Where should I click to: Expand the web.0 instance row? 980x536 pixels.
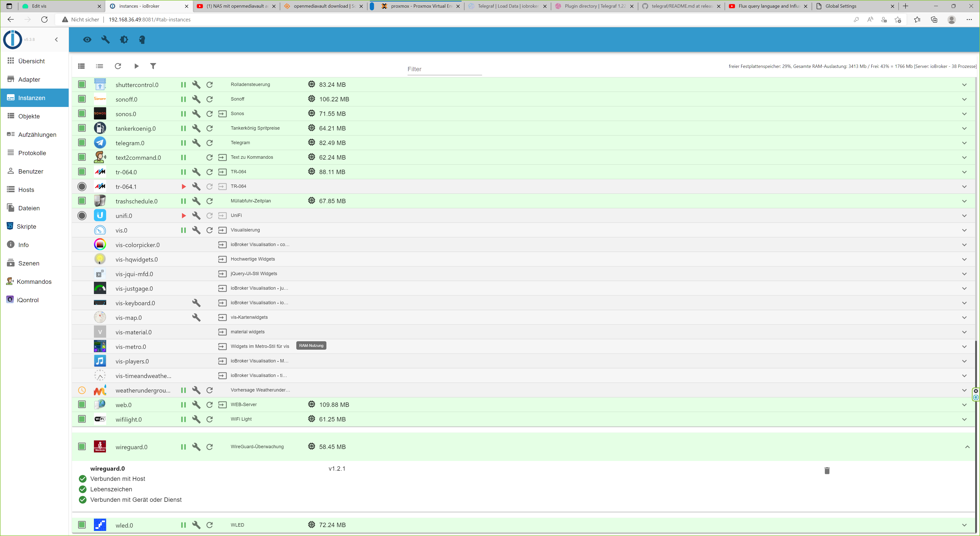pos(964,405)
